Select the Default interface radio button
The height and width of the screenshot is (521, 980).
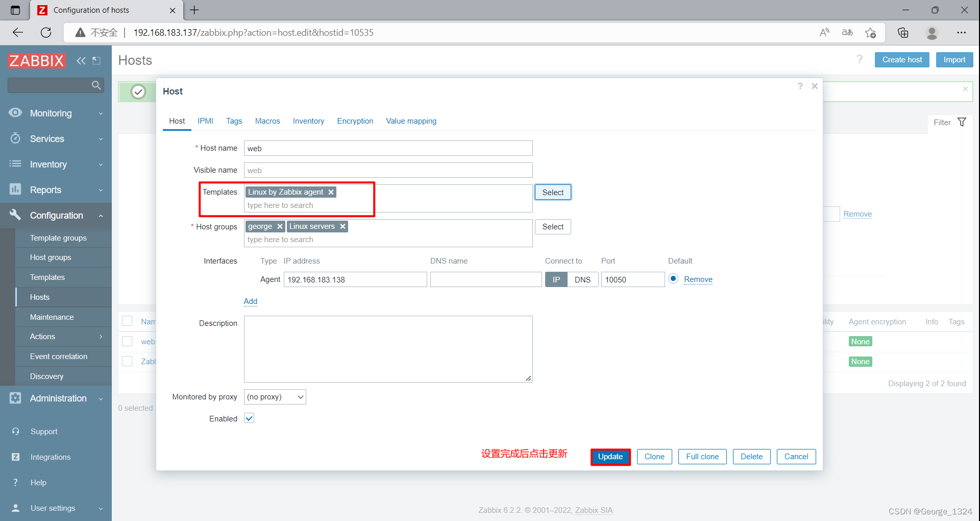673,279
